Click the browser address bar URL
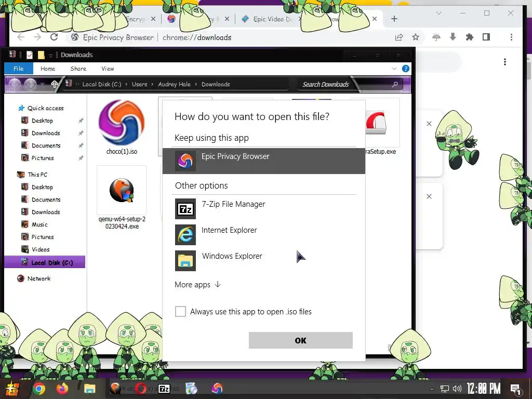 197,37
